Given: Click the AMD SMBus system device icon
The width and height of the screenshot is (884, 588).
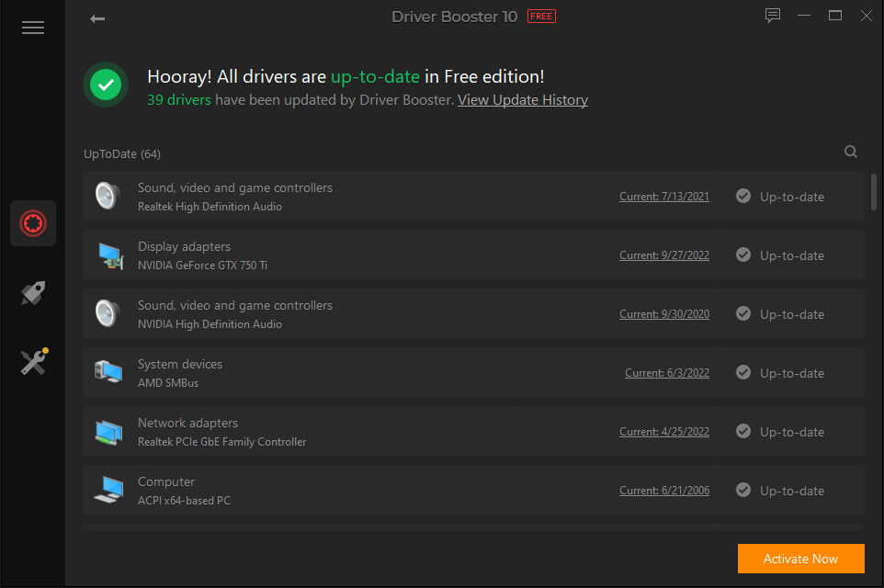Looking at the screenshot, I should 108,372.
